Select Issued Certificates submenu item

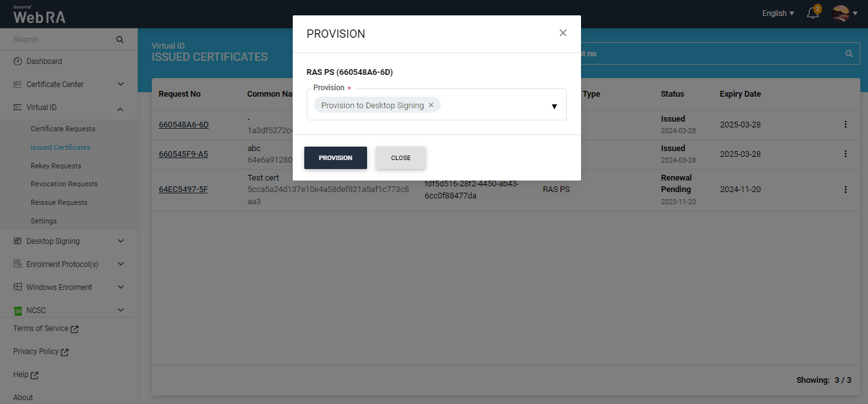point(60,147)
